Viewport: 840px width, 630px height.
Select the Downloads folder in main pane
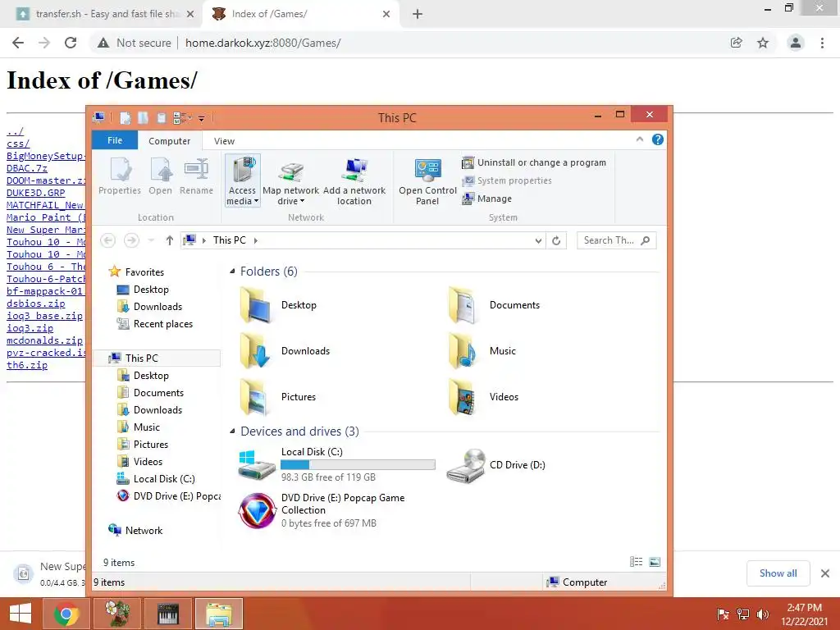click(x=285, y=351)
